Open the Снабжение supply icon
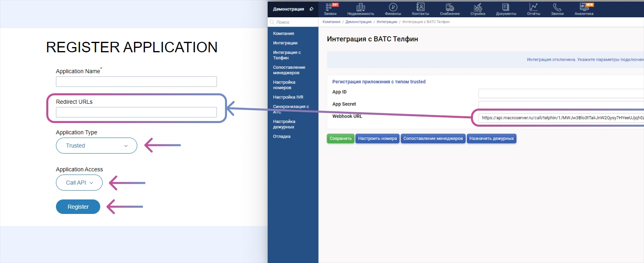644x263 pixels. click(x=450, y=7)
